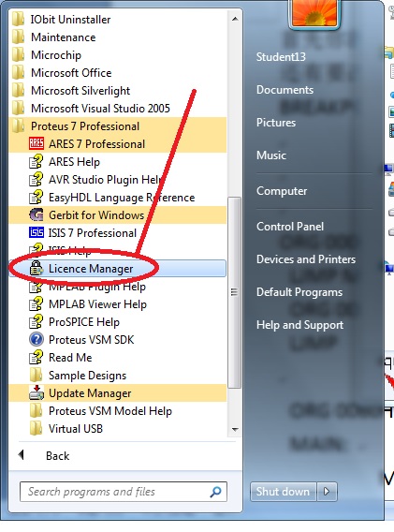Select the 'ProSPICE Help' entry text
Screen dimensions: 394x532
click(84, 321)
